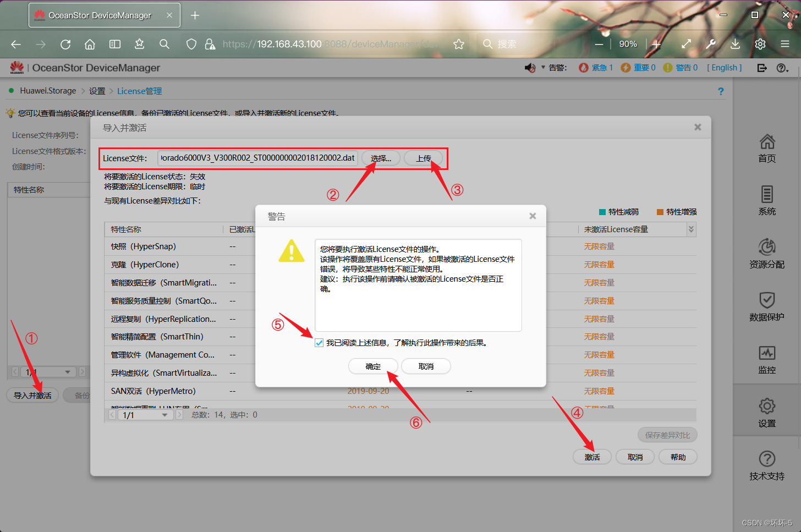Expand the table column options chevron
This screenshot has width=801, height=532.
691,229
